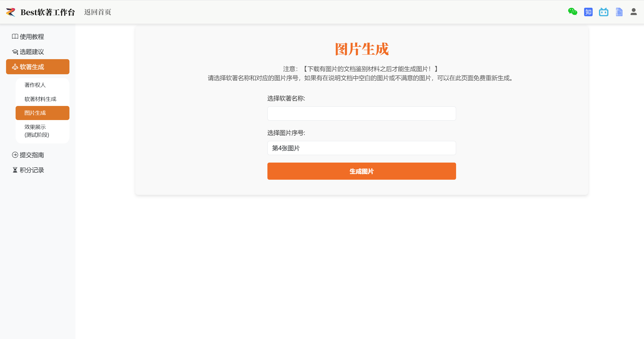The width and height of the screenshot is (644, 339).
Task: Click the Bilibili TV icon
Action: [603, 12]
